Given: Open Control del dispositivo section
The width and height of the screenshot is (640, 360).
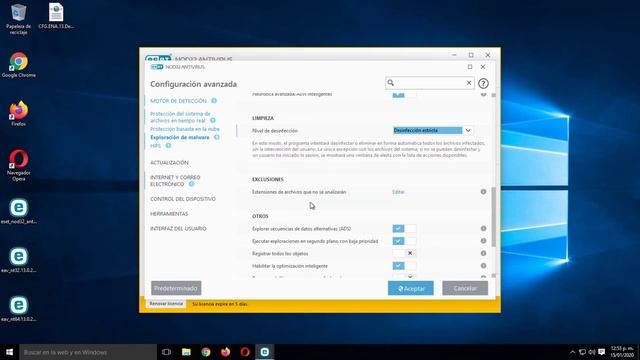Looking at the screenshot, I should tap(183, 199).
